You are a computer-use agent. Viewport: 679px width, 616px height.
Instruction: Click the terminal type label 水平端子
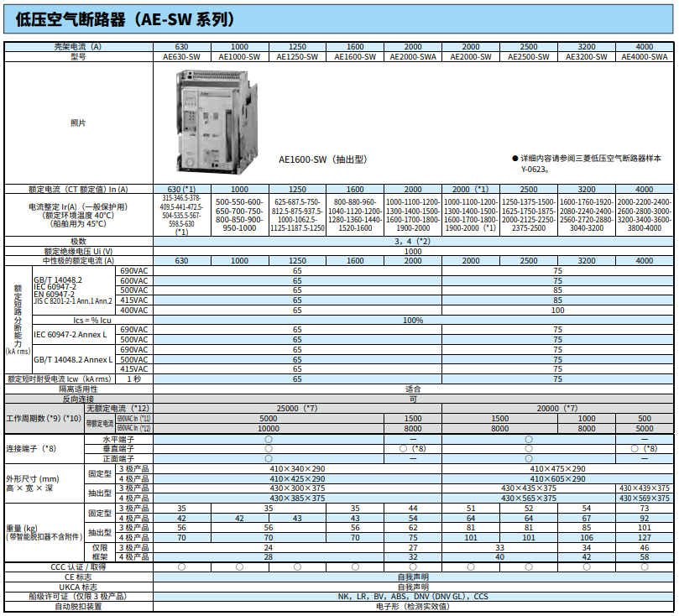click(118, 439)
